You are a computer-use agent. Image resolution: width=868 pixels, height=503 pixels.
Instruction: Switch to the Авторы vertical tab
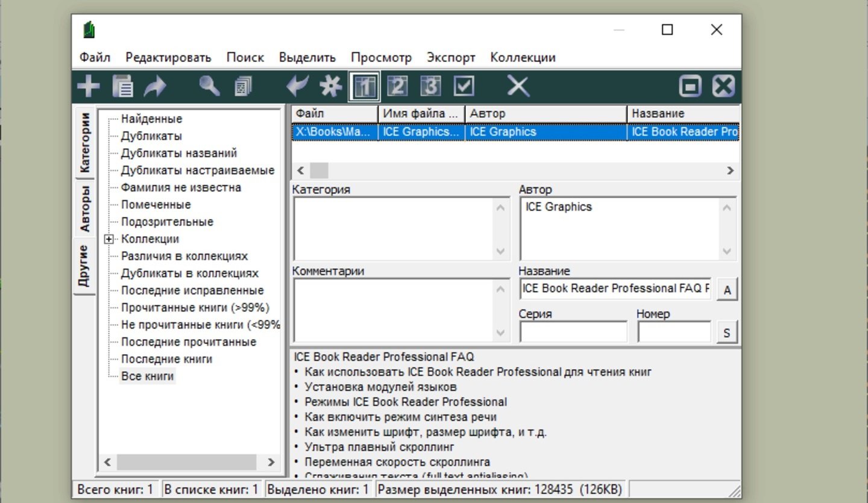[84, 208]
